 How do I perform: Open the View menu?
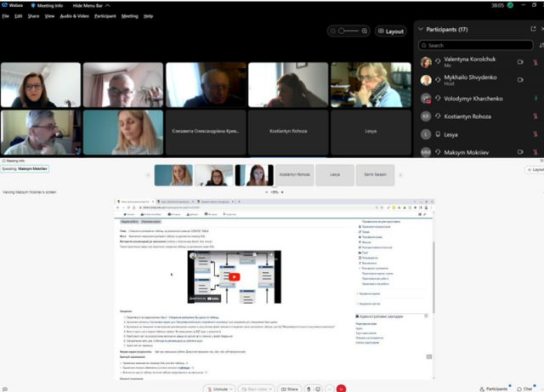tap(49, 16)
